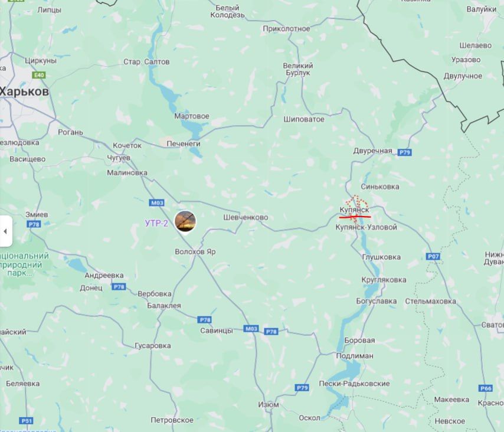Select the M03 badge near Савинцы
Image resolution: width=504 pixels, height=432 pixels.
[x=251, y=329]
